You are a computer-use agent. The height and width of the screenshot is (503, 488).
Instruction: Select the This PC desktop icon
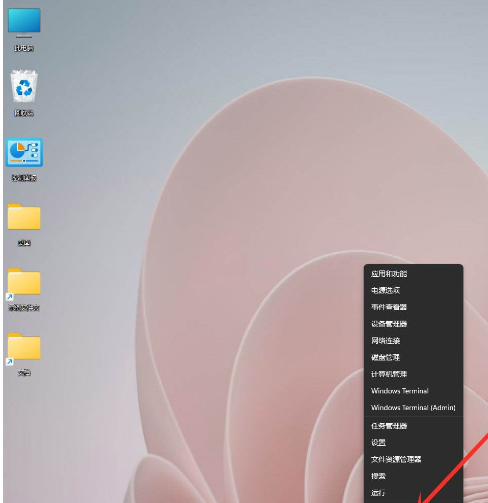(x=24, y=29)
